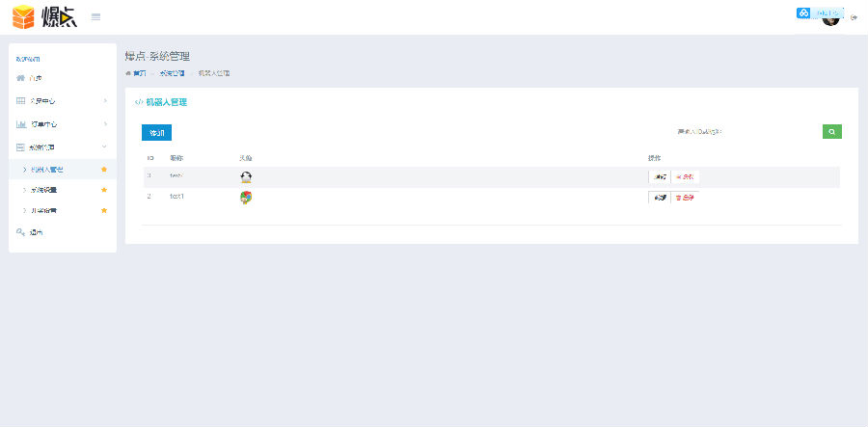868x427 pixels.
Task: Toggle star on 机器人管理 sidebar item
Action: 104,170
